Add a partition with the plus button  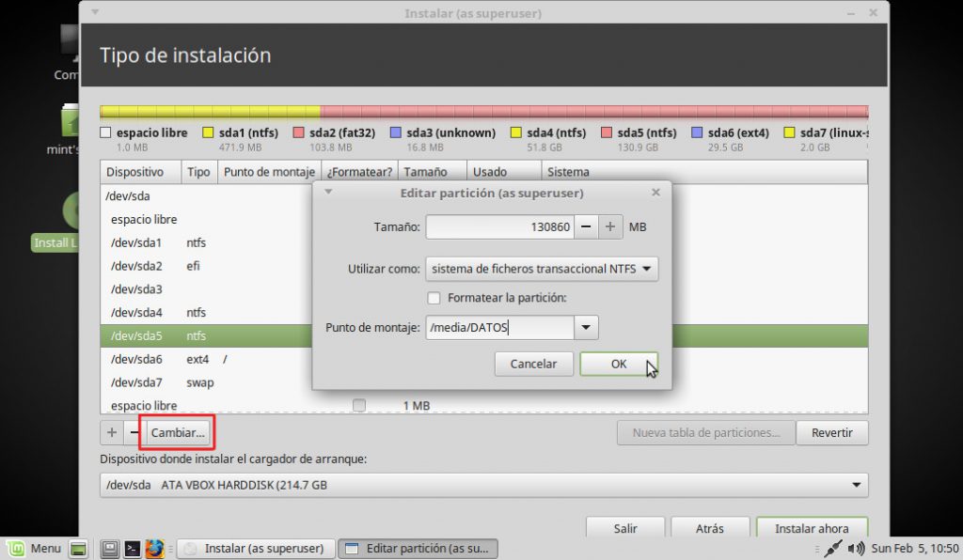112,433
